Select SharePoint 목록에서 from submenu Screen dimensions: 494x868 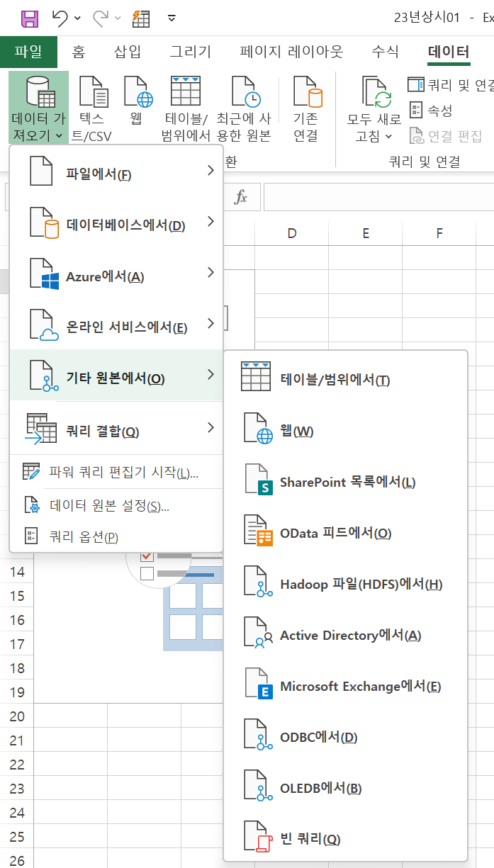347,483
